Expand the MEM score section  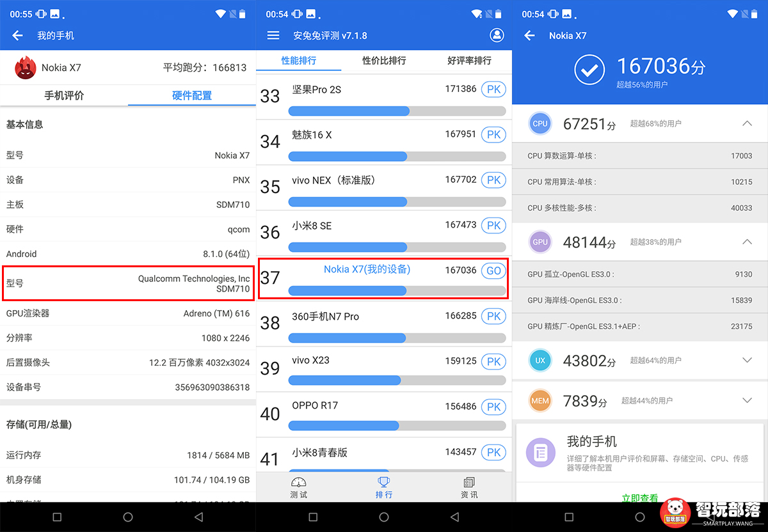[x=747, y=401]
